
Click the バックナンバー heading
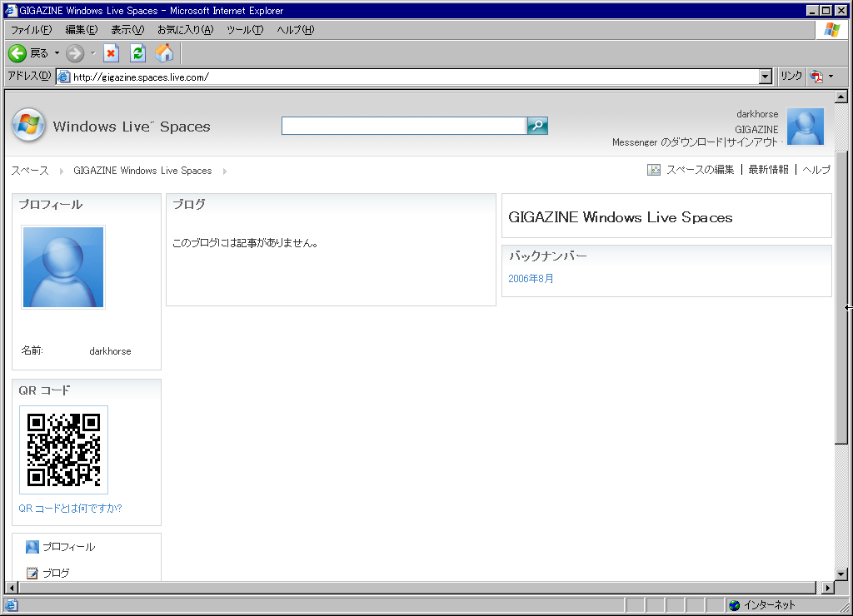point(548,256)
